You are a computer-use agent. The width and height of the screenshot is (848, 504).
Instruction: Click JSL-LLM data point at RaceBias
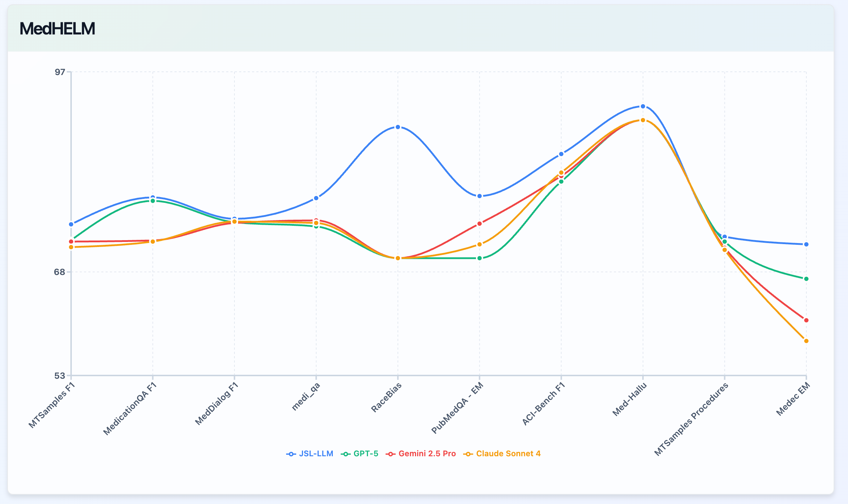[x=398, y=127]
